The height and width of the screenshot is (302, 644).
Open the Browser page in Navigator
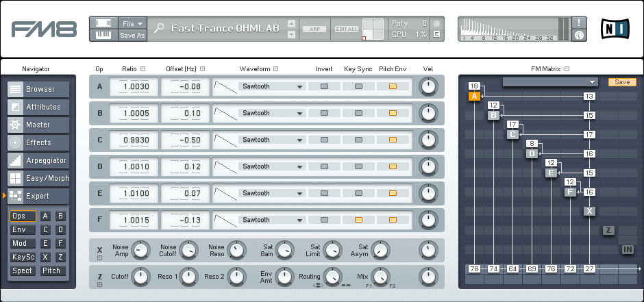point(38,89)
